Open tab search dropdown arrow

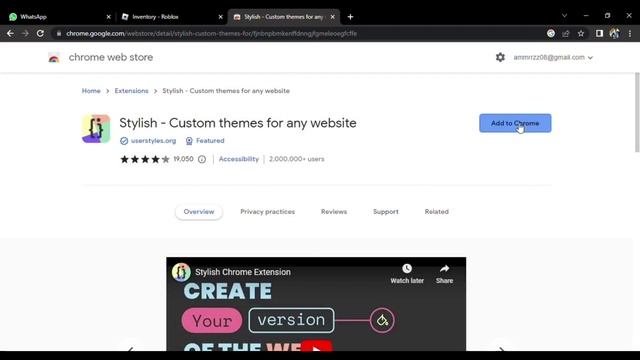point(564,16)
